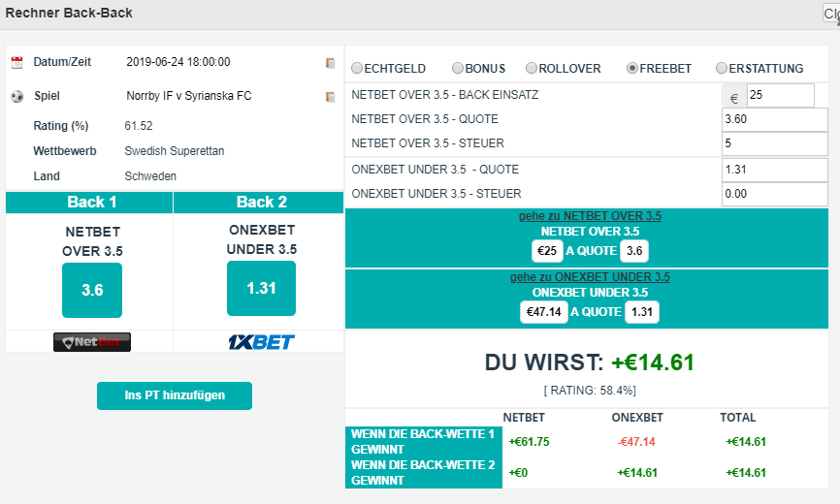Open the 1XBET bookmaker logo
Screen dimensions: 840x504
[262, 342]
